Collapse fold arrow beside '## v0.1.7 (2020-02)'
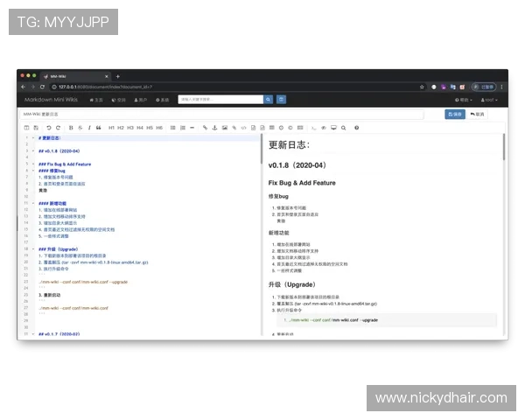 pyautogui.click(x=33, y=333)
